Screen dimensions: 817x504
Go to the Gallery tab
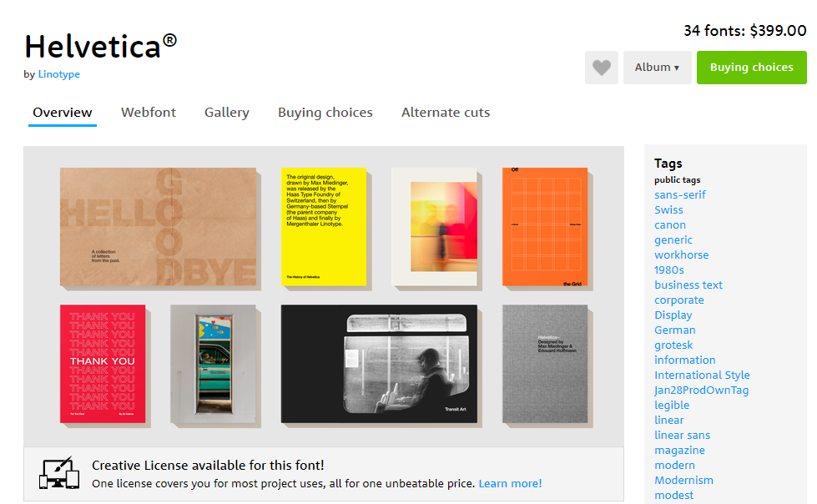(x=227, y=113)
